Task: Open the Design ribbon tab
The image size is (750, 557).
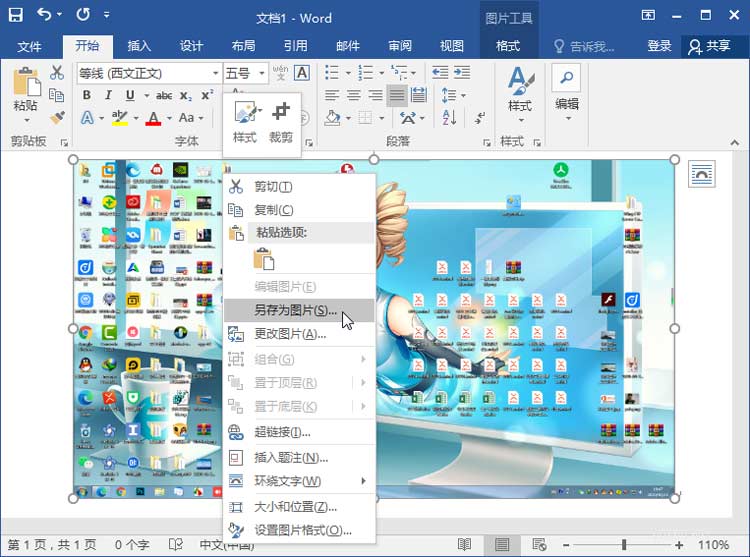Action: point(191,46)
